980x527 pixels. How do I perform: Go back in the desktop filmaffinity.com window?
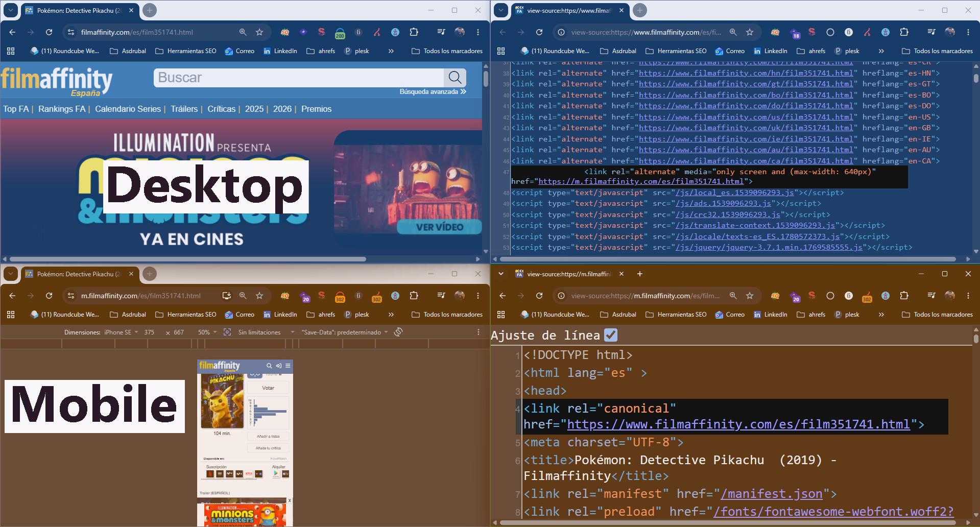[x=12, y=32]
